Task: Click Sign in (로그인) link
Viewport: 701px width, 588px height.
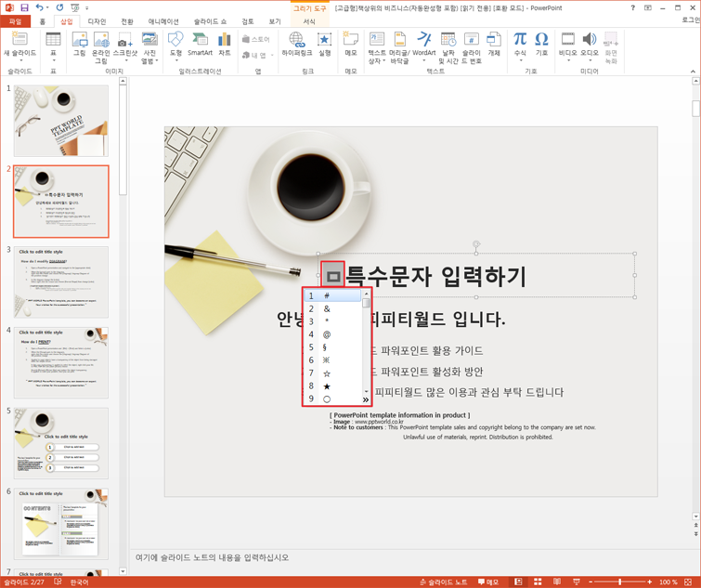Action: [x=691, y=20]
